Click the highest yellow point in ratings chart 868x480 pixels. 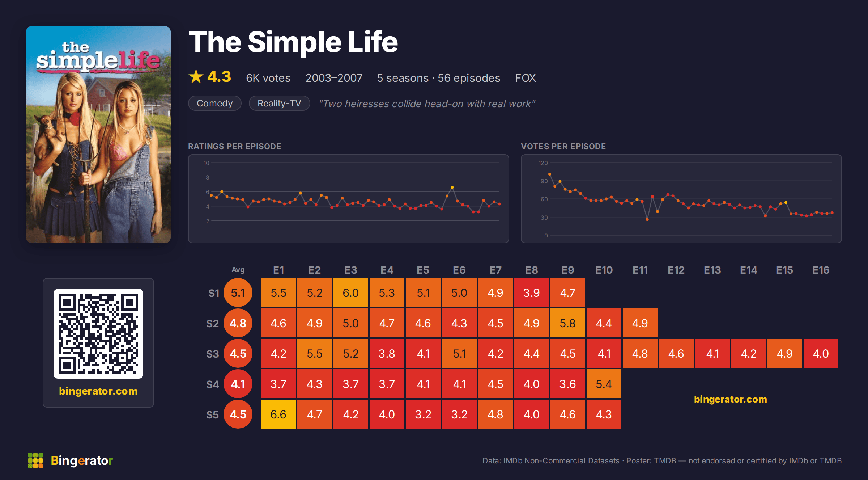pos(452,187)
